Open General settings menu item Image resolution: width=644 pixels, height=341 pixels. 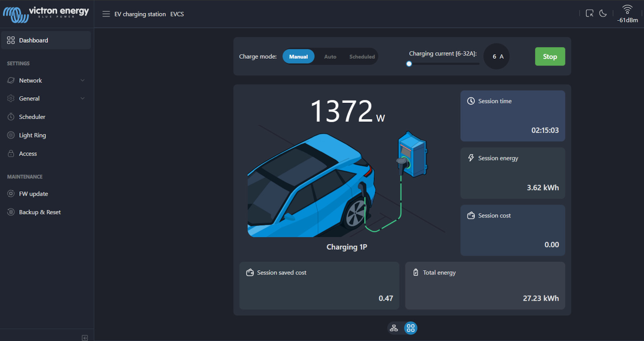tap(46, 99)
